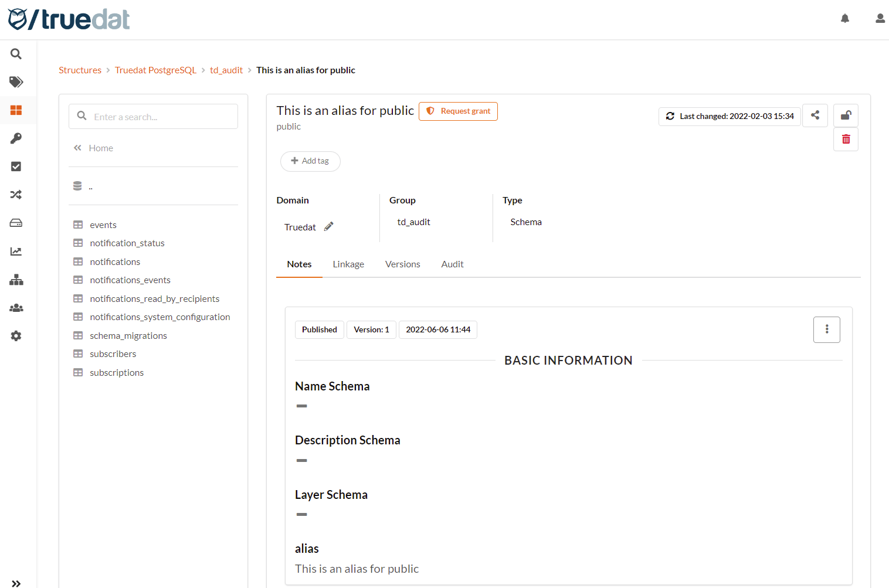
Task: Open notifications via the bell icon
Action: (x=845, y=18)
